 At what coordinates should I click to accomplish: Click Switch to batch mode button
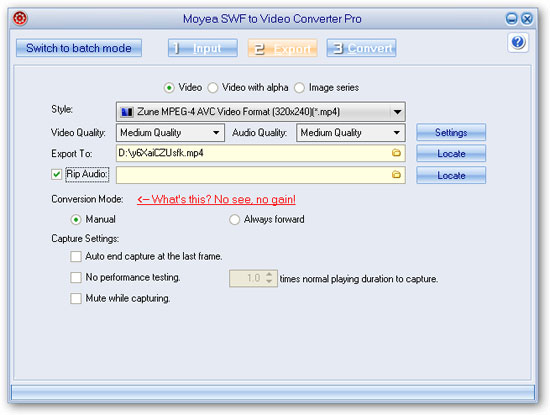coord(79,48)
